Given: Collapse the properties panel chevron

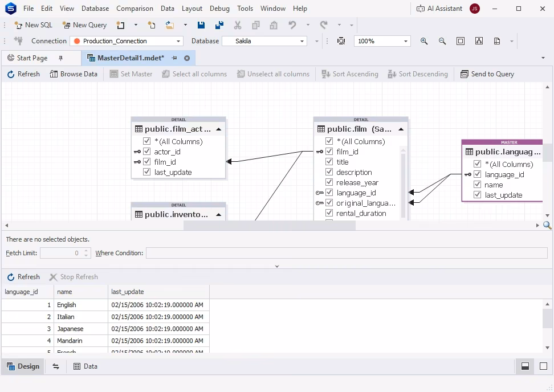Looking at the screenshot, I should point(277,266).
